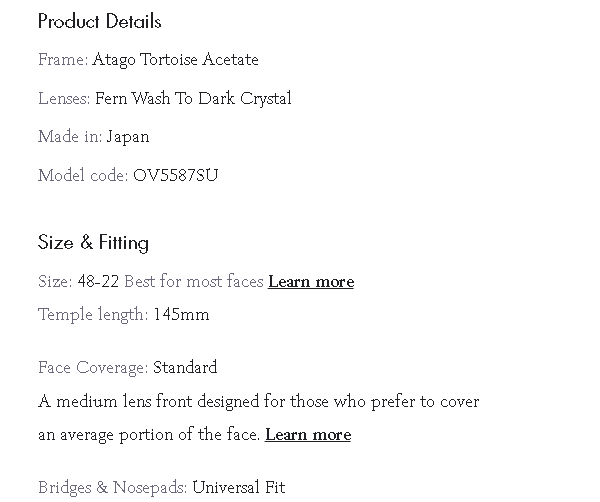Click the Standard face coverage value
Screen dimensions: 600x502
coord(185,368)
